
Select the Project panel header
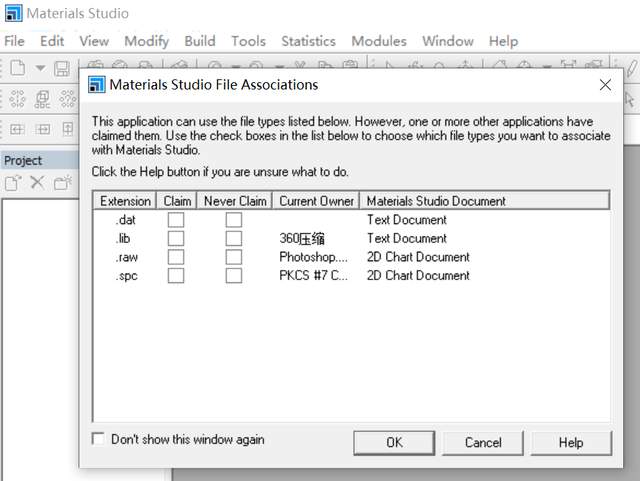40,160
